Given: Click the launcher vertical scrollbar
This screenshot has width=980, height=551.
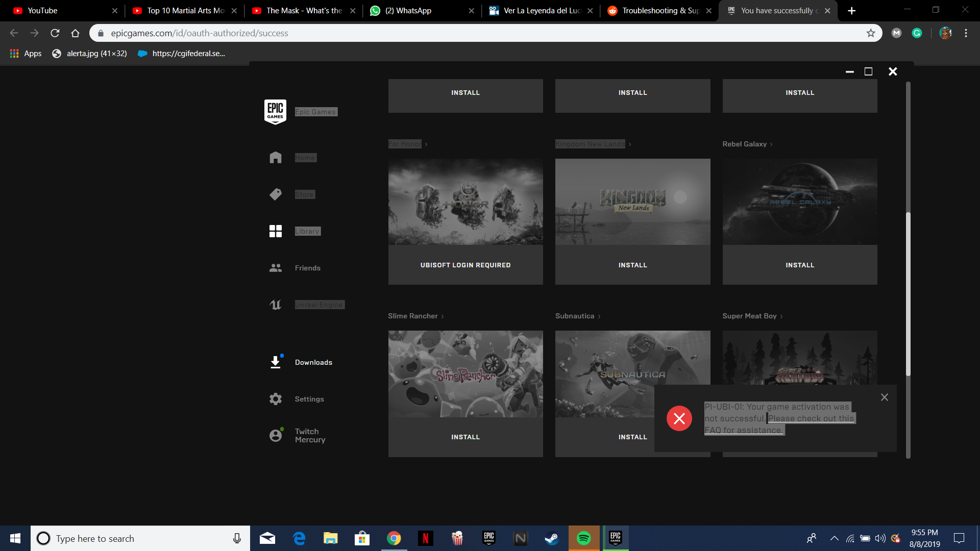Looking at the screenshot, I should [908, 293].
